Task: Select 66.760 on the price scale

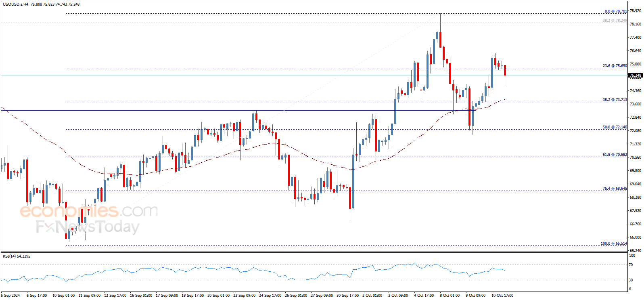Action: tap(636, 224)
